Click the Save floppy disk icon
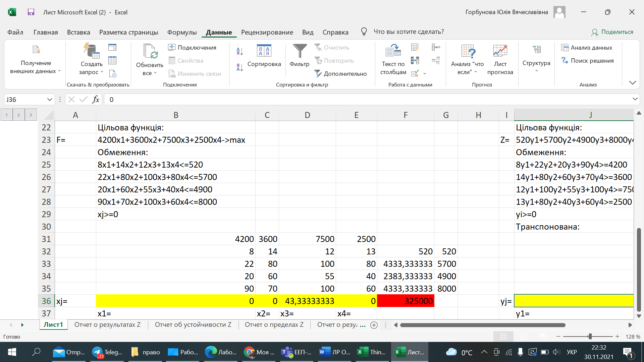 [31, 12]
